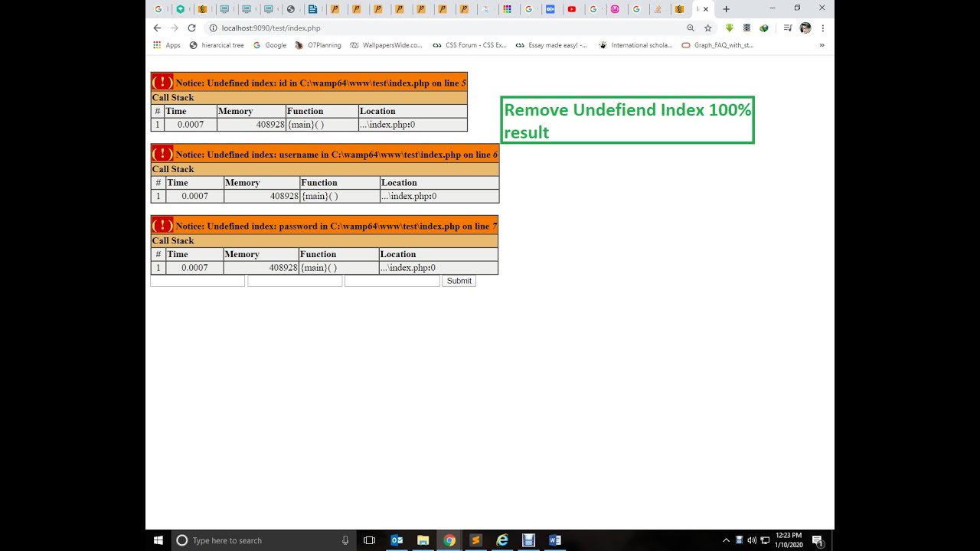Open the media control playlist icon
The image size is (980, 551).
[788, 28]
